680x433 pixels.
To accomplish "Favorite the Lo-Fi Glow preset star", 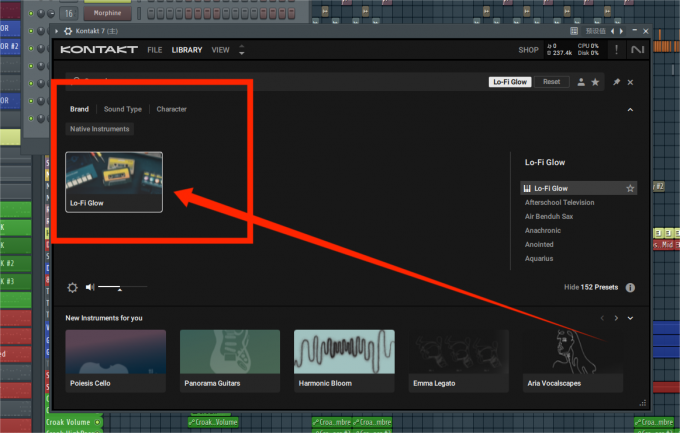I will [630, 188].
